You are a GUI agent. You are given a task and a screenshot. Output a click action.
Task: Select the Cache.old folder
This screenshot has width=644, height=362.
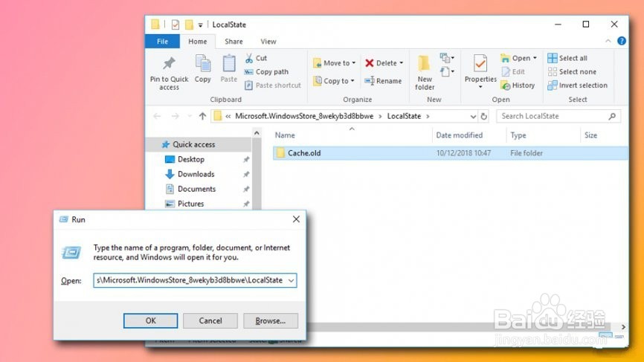tap(450, 153)
